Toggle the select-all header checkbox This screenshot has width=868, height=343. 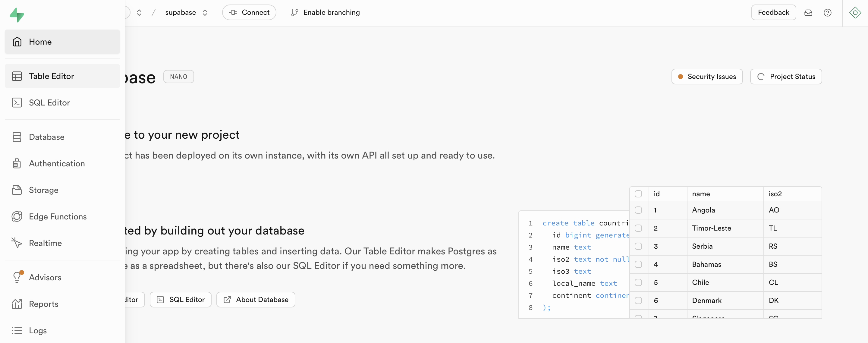pyautogui.click(x=638, y=194)
